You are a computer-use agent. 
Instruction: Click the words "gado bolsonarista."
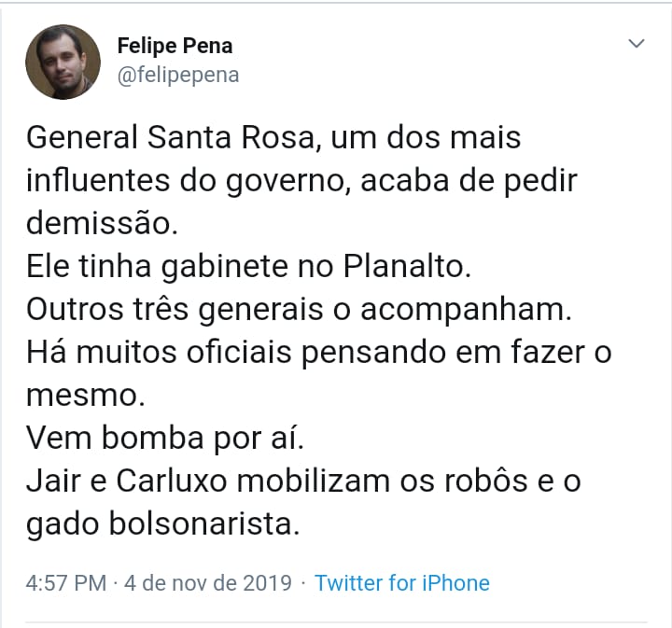pos(163,523)
